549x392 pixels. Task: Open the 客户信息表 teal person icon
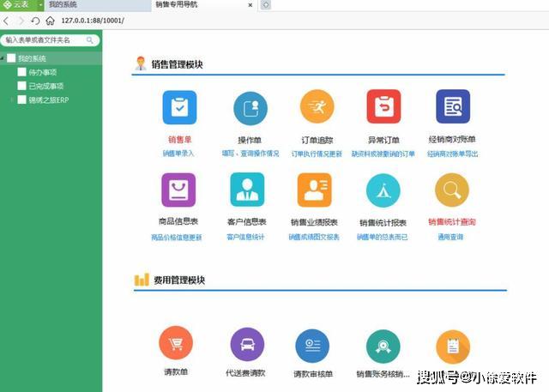click(247, 190)
